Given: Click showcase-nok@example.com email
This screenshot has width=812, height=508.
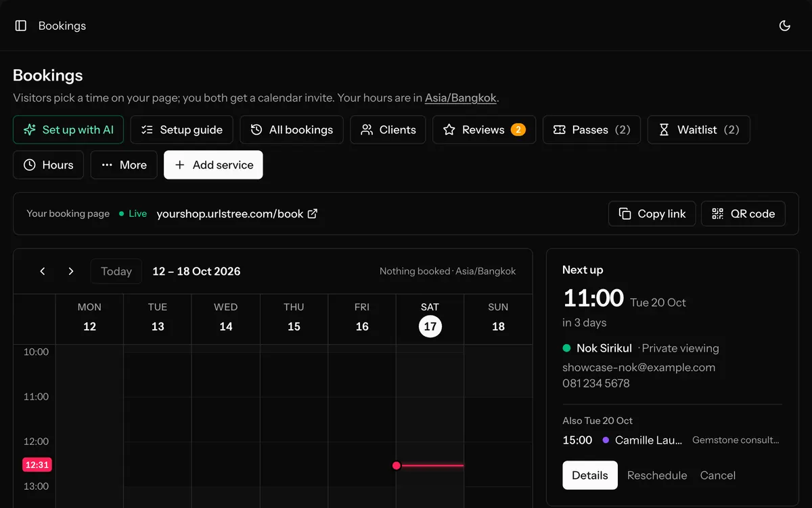Looking at the screenshot, I should (x=639, y=367).
